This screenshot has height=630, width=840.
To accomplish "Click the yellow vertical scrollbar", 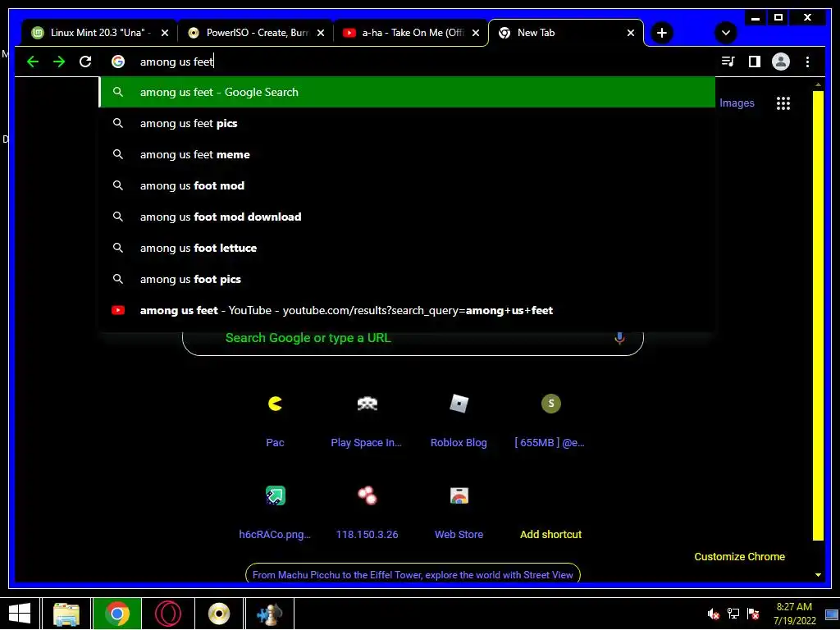I will [818, 316].
